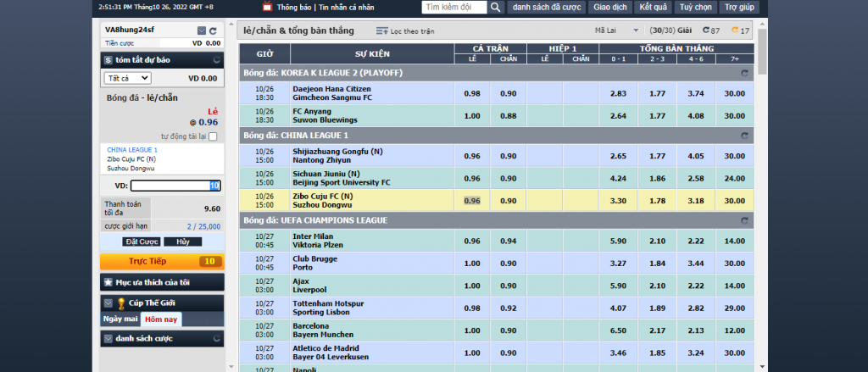Select Chẵn odds 0.94 for Inter Milan
This screenshot has width=868, height=372.
coord(509,242)
